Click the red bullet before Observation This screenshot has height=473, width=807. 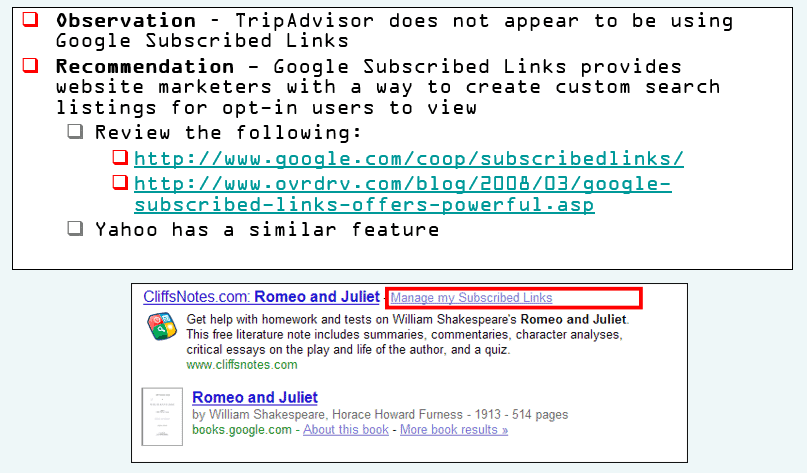[30, 20]
